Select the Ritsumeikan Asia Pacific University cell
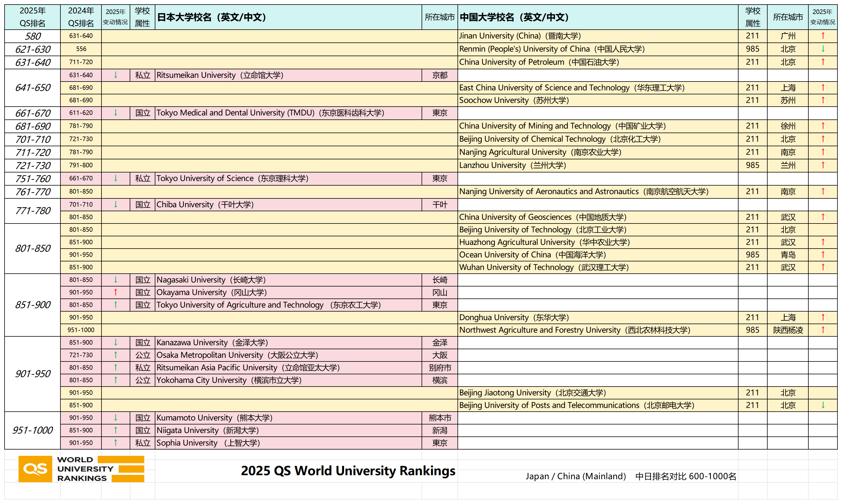Image resolution: width=842 pixels, height=504 pixels. (288, 368)
